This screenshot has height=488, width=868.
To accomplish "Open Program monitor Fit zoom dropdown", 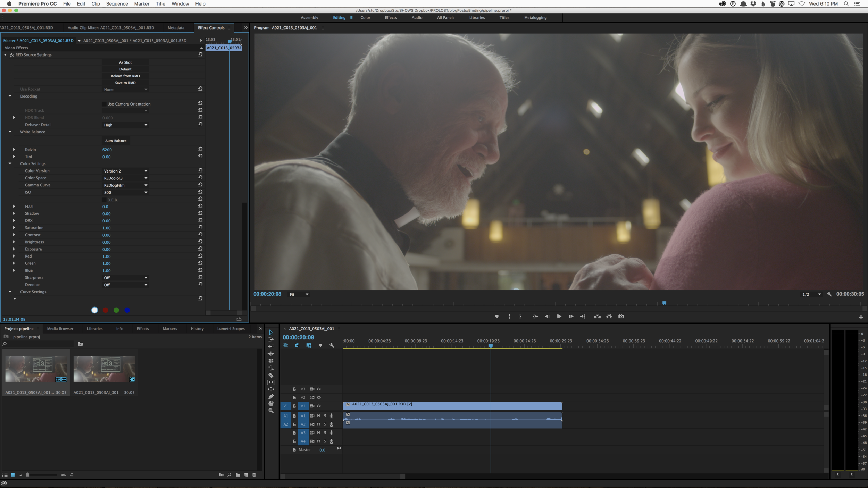I will 299,294.
